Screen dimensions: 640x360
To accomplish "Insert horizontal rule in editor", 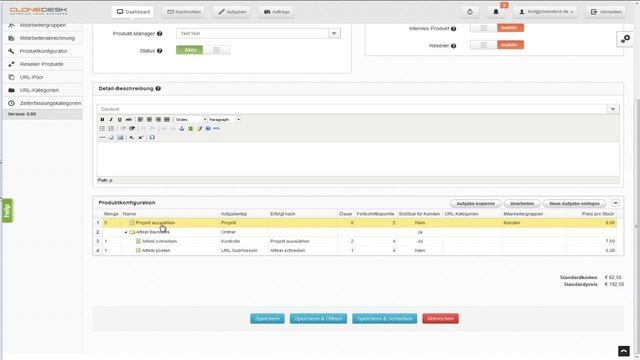I will [x=102, y=138].
